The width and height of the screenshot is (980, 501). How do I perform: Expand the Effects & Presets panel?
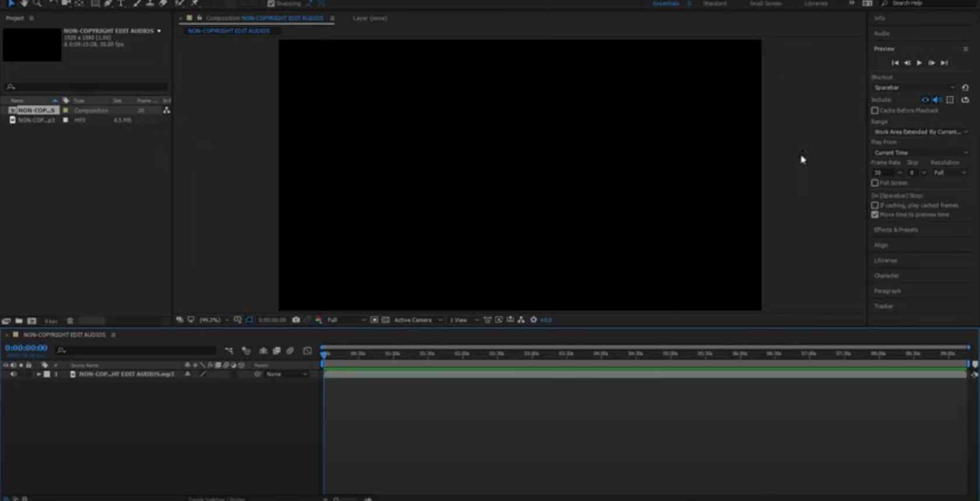point(896,230)
